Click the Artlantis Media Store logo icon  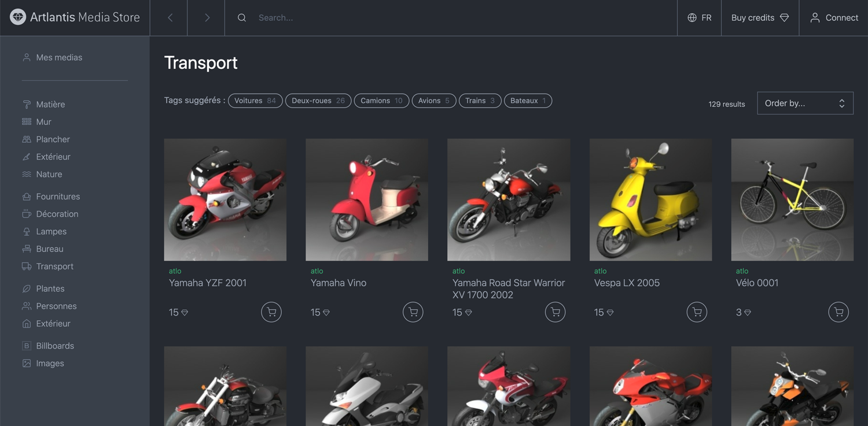pyautogui.click(x=18, y=17)
